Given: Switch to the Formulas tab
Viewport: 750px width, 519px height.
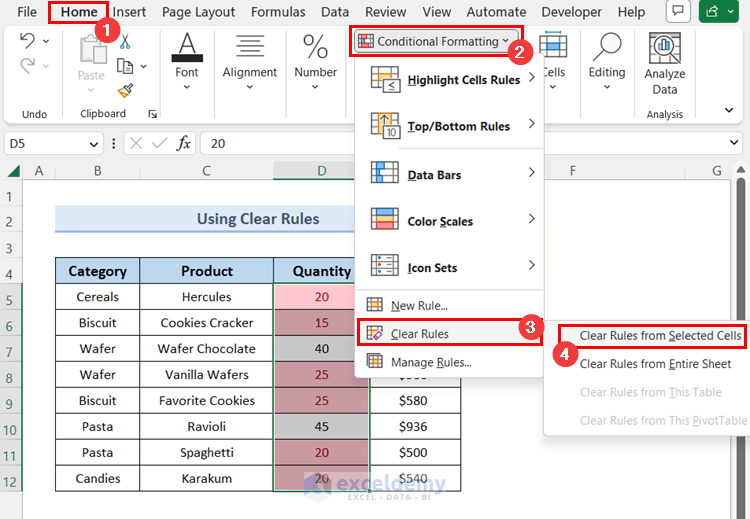Looking at the screenshot, I should 278,12.
